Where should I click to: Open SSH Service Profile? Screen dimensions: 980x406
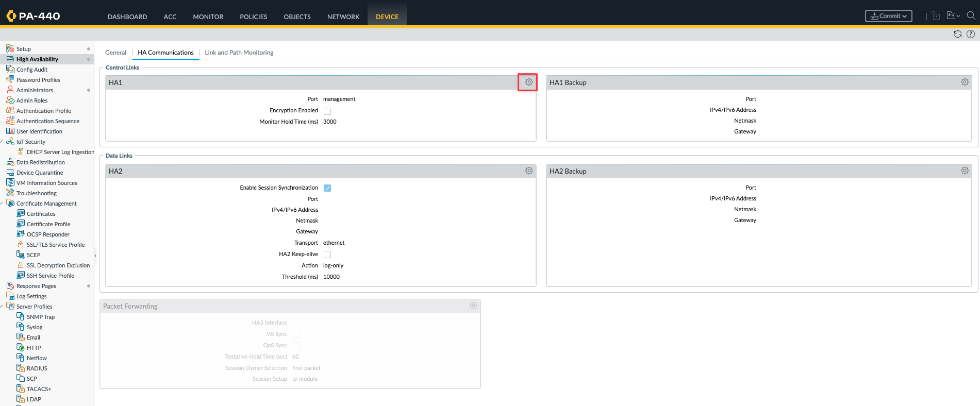pos(51,276)
